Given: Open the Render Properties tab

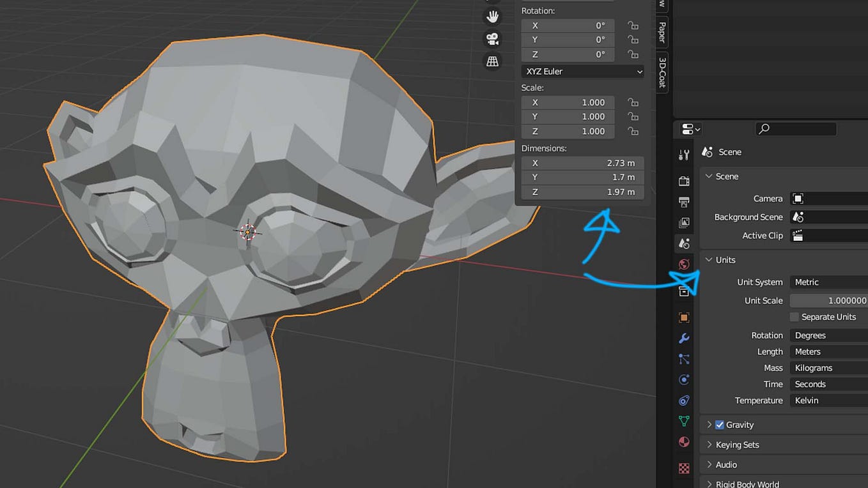Looking at the screenshot, I should click(x=684, y=181).
